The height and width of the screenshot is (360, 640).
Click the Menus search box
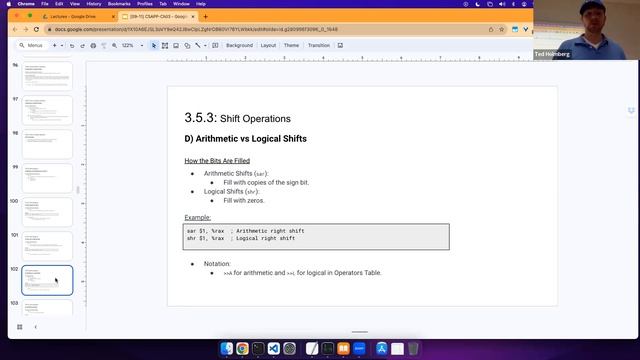[x=31, y=45]
